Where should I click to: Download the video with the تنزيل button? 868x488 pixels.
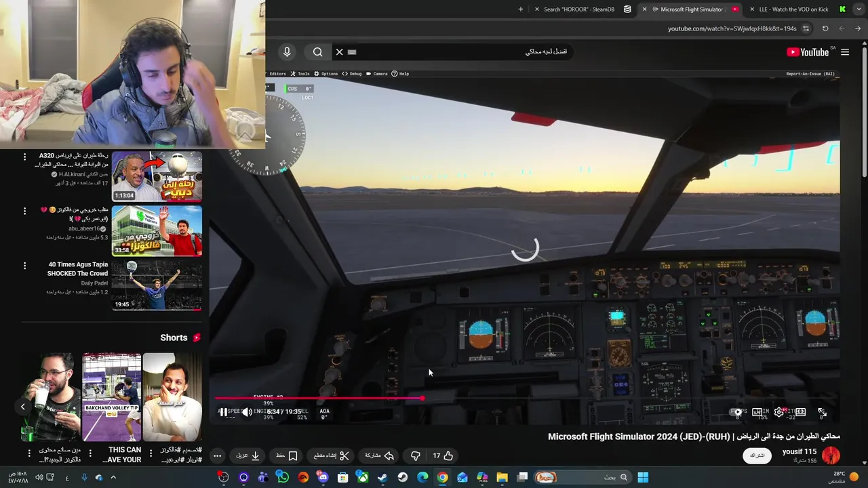248,456
